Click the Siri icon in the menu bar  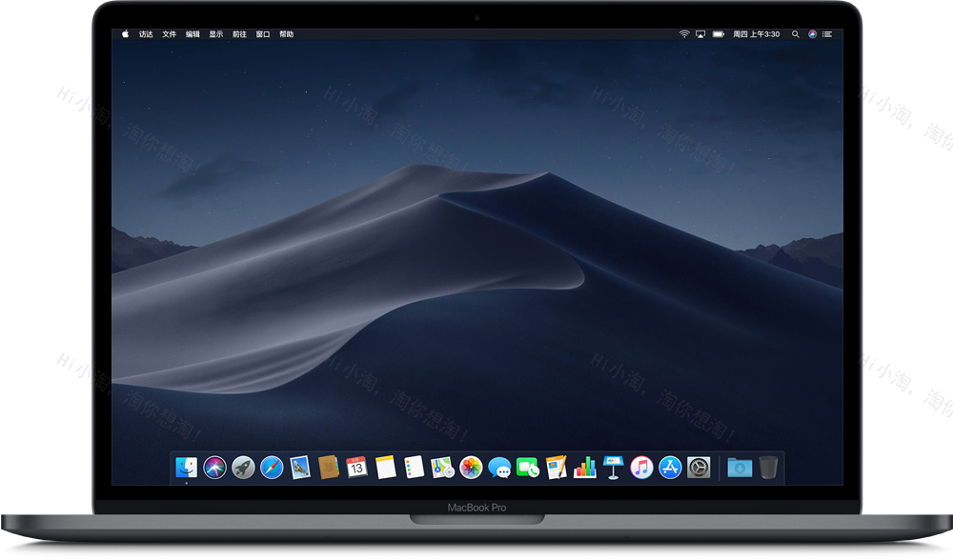(x=812, y=33)
